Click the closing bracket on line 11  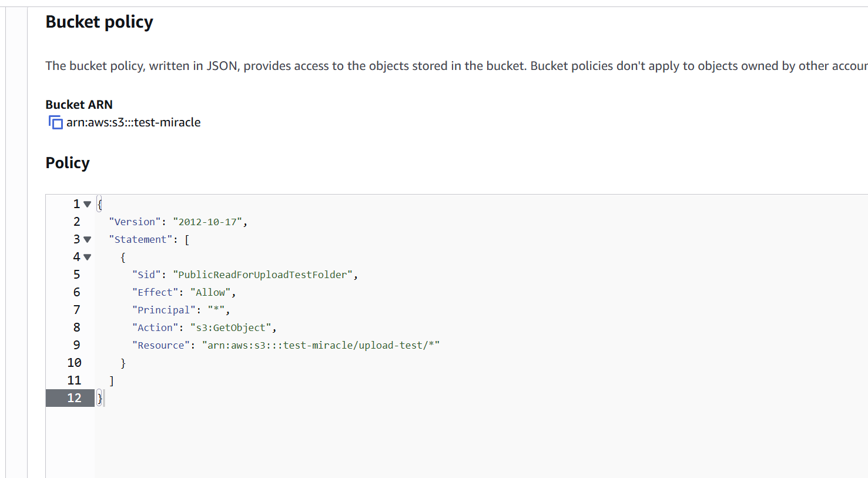pyautogui.click(x=112, y=380)
